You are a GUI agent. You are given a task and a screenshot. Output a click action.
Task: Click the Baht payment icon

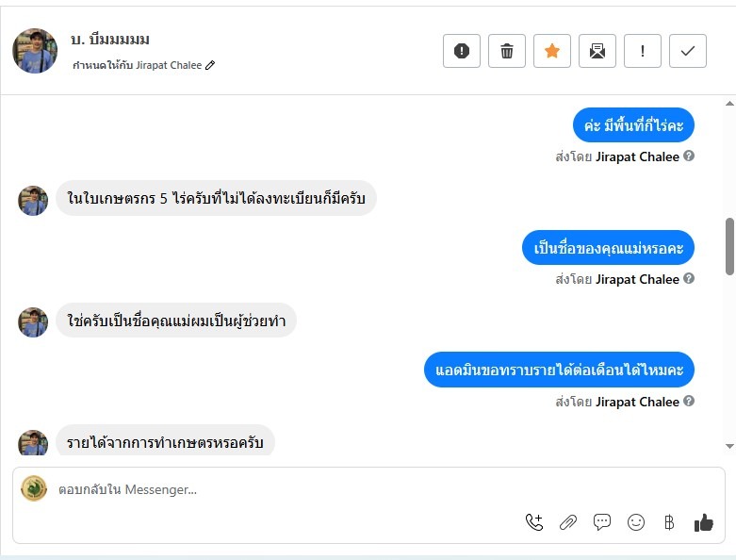(669, 522)
